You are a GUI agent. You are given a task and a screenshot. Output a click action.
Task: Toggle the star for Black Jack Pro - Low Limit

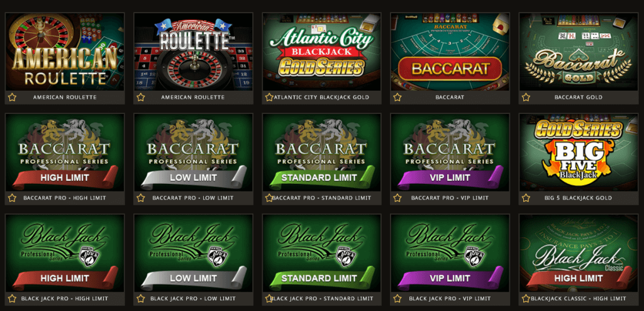point(141,298)
